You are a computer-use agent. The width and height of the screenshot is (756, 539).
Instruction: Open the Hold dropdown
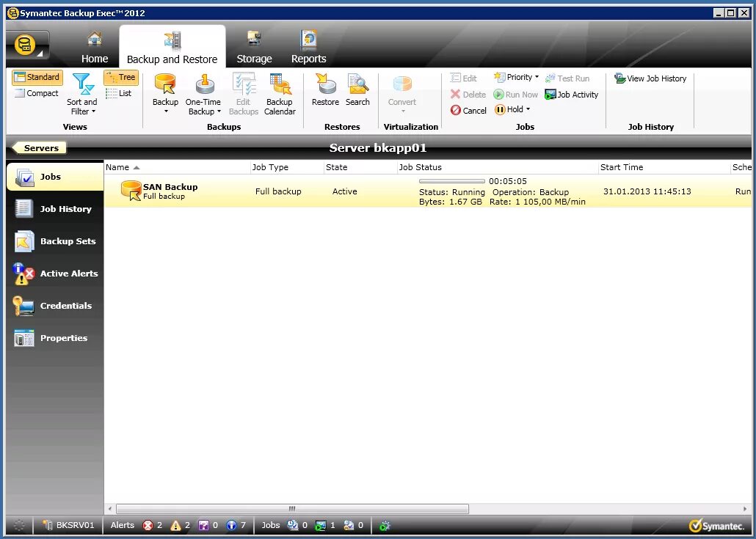click(x=512, y=109)
